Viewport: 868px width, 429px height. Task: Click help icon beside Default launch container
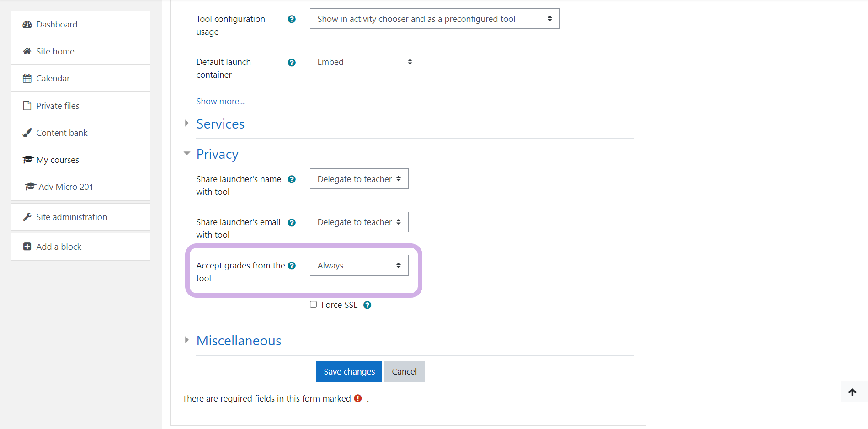click(x=292, y=63)
